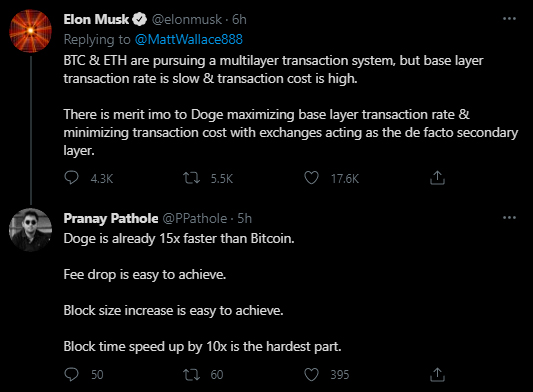Screen dimensions: 533x392
Task: Retweet Pranay Pathole's tweet
Action: pyautogui.click(x=192, y=375)
